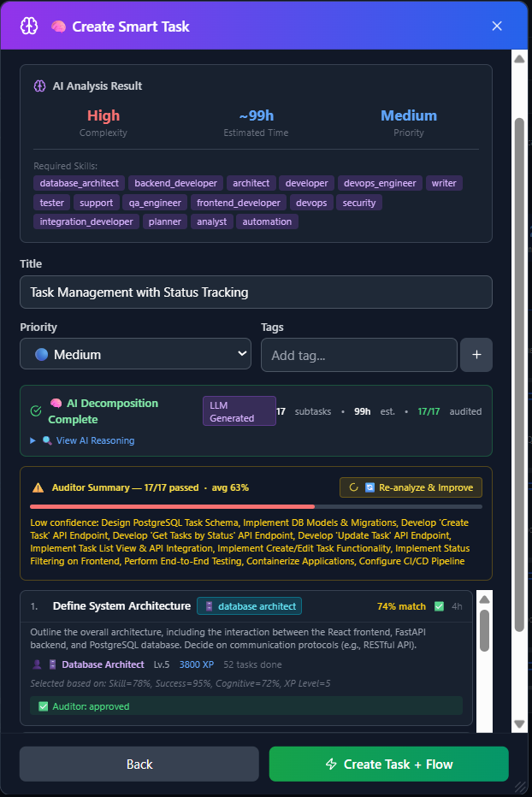Click Re-analyze & Improve button
This screenshot has width=532, height=797.
click(411, 487)
